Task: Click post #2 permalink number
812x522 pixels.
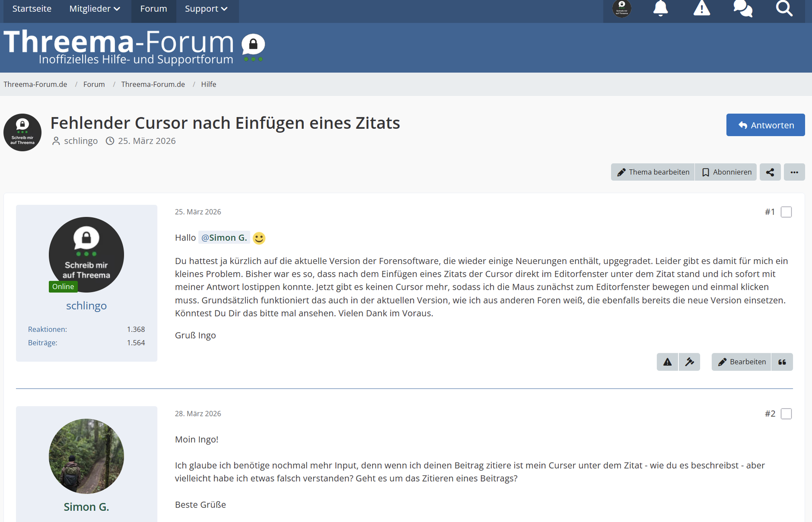Action: [x=770, y=414]
